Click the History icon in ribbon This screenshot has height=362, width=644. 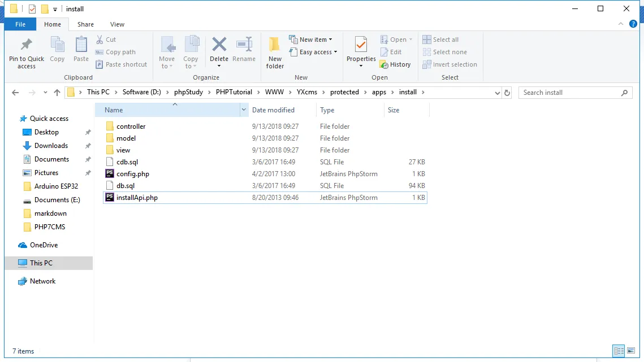[x=395, y=64]
